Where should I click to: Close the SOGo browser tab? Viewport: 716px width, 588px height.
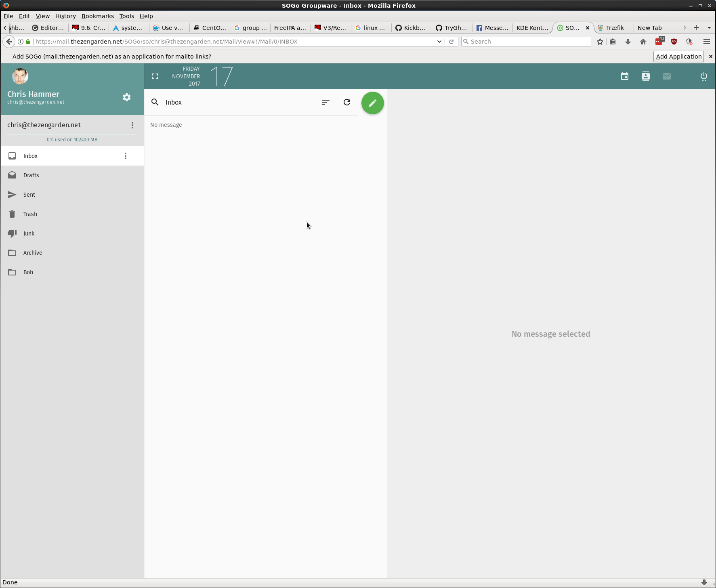[588, 28]
